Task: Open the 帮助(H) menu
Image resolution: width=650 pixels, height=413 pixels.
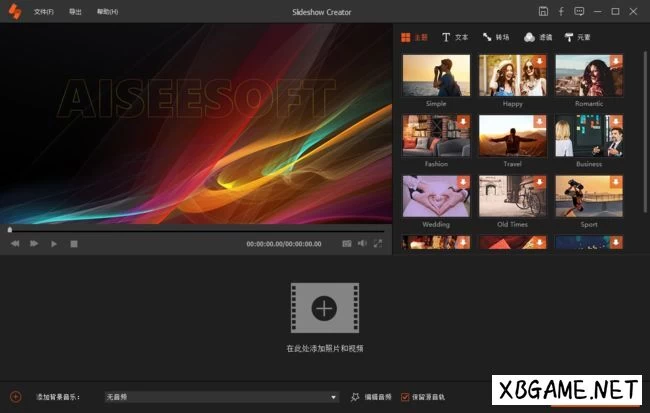Action: point(107,11)
